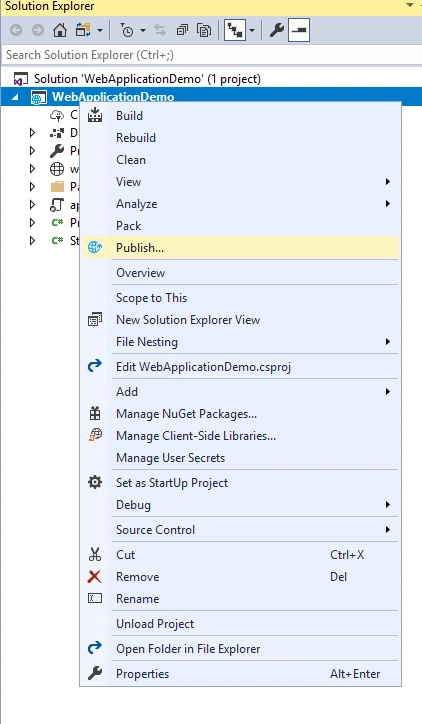Expand the Startup C# file node arrow
Viewport: 422px width, 724px height.
pyautogui.click(x=32, y=241)
